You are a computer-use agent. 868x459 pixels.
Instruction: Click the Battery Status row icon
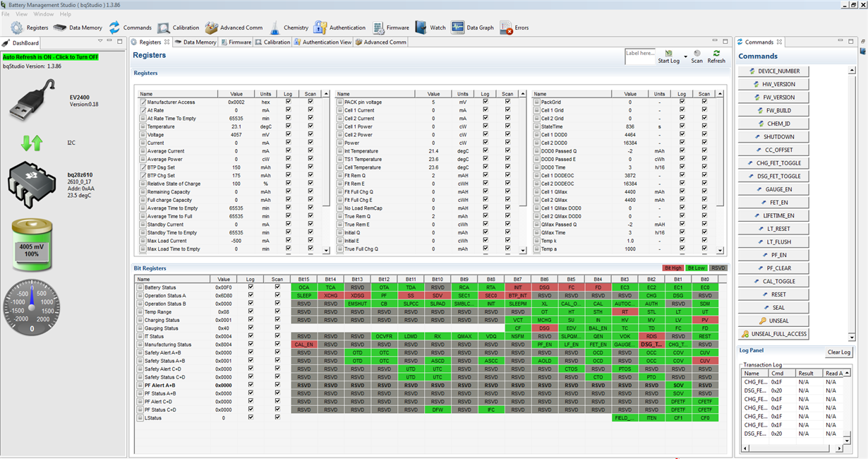pos(140,287)
